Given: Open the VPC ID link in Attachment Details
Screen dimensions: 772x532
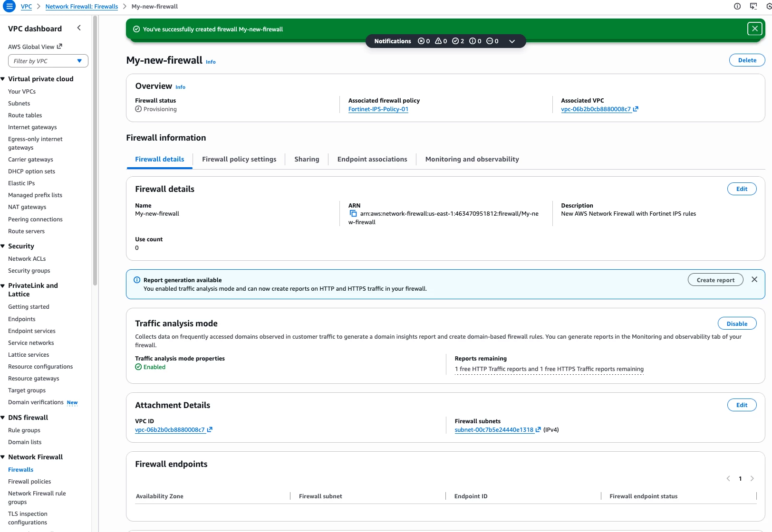Looking at the screenshot, I should point(170,430).
